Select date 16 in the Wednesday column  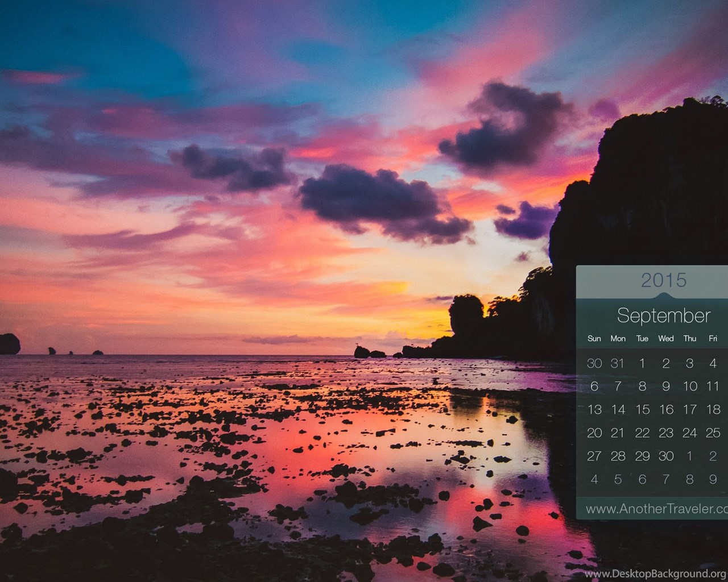(666, 409)
